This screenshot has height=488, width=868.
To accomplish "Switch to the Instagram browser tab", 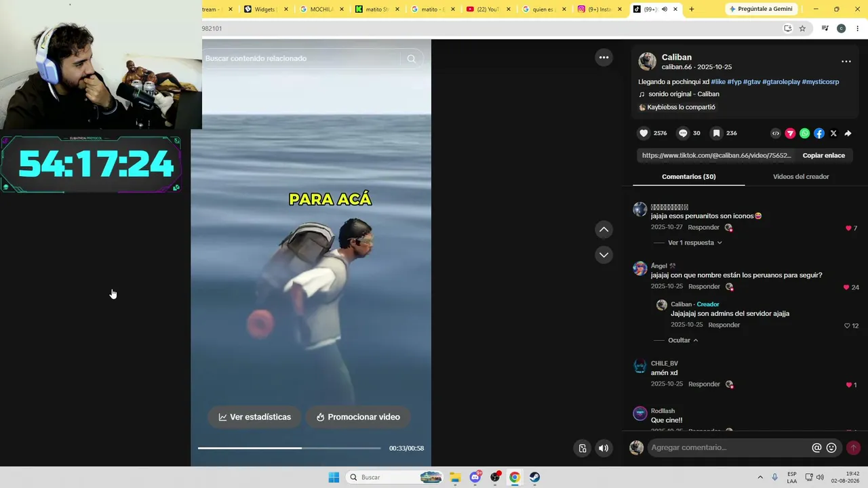I will coord(599,9).
